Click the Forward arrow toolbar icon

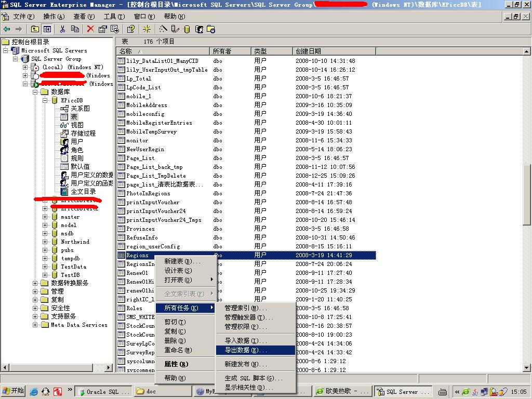(x=19, y=29)
